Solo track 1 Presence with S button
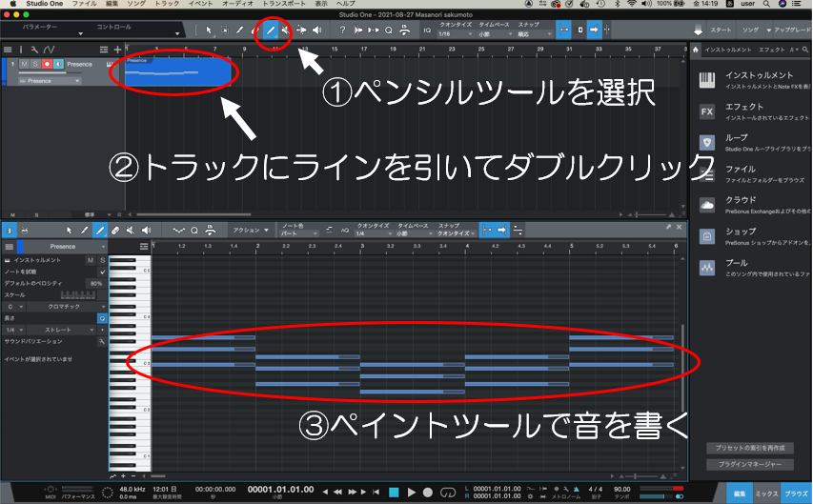The image size is (813, 504). pos(35,64)
